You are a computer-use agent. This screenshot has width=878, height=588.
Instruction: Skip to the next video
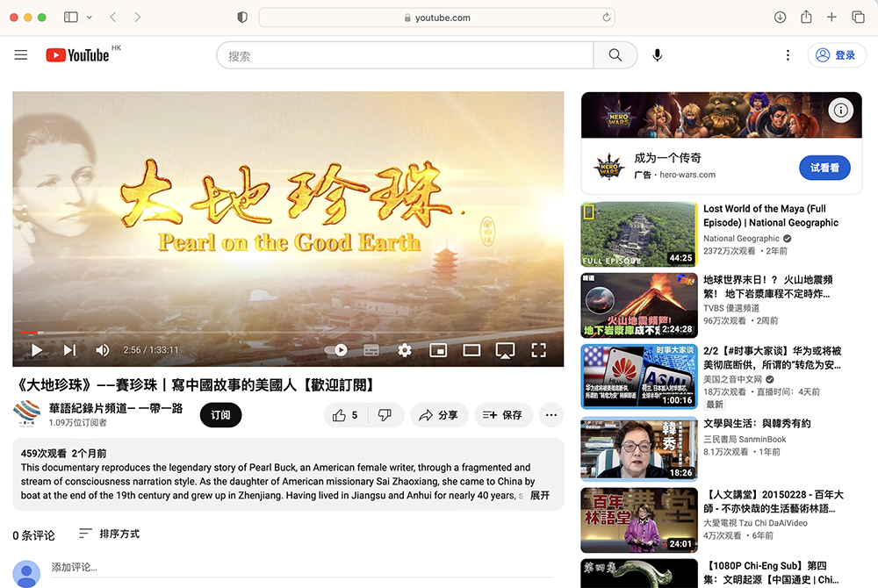[69, 350]
